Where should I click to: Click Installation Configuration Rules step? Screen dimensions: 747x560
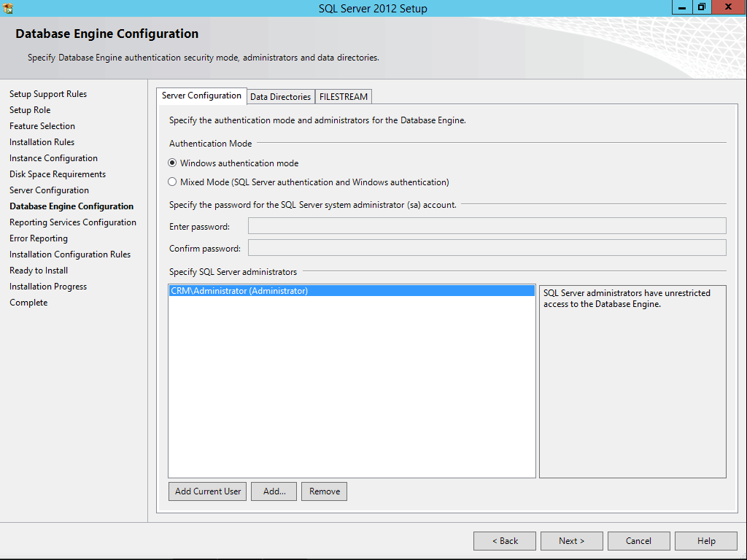(x=70, y=254)
